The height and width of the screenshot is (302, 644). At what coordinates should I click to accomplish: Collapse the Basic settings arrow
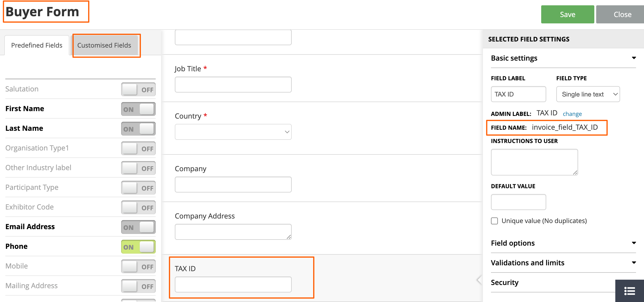click(x=634, y=58)
